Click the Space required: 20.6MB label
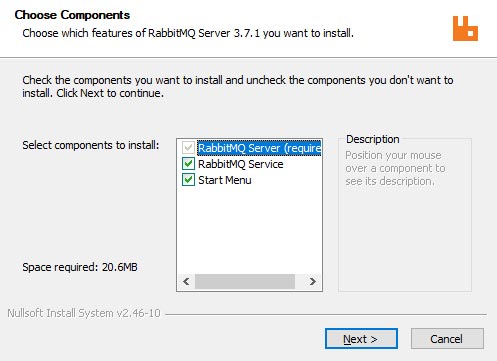This screenshot has height=361, width=497. point(80,267)
